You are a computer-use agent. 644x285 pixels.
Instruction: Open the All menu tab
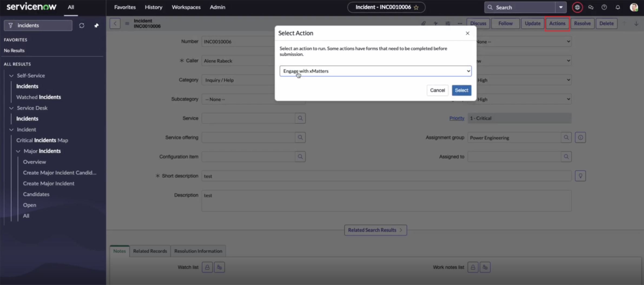click(71, 7)
